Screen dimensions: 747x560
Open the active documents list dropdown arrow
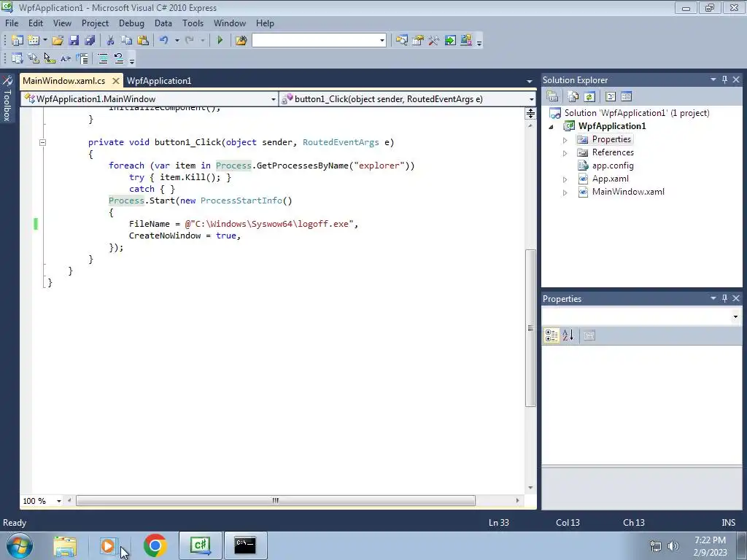click(x=530, y=82)
